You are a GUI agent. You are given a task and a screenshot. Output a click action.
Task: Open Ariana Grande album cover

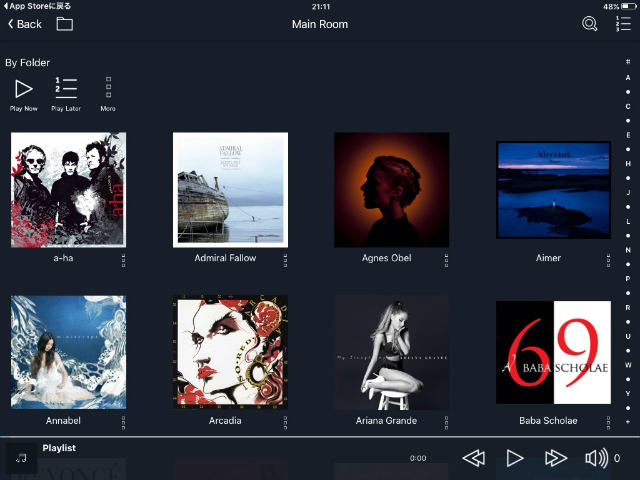[x=391, y=352]
